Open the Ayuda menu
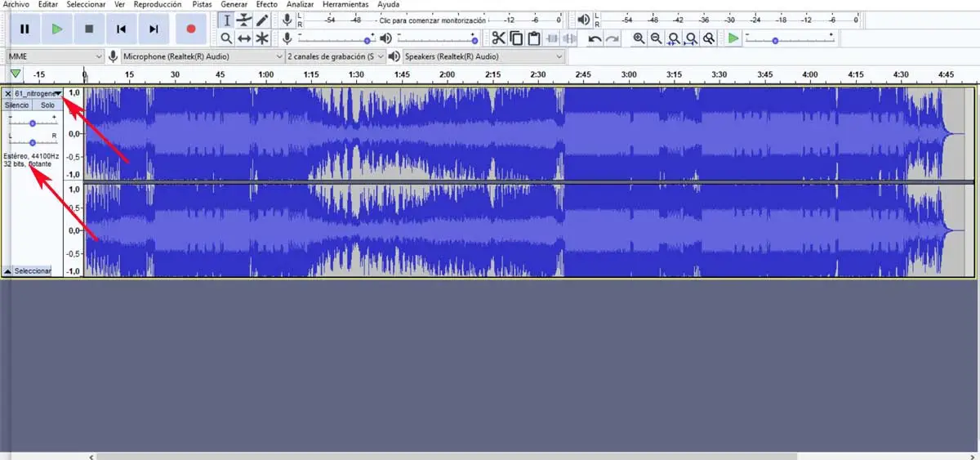Screen dimensions: 980x460 coord(389,4)
